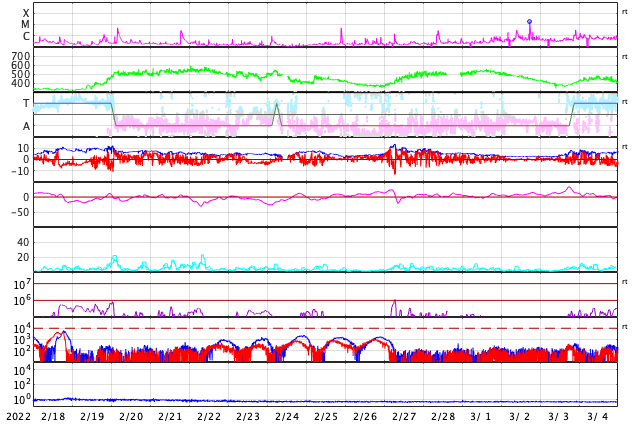Select the 2022 year label
This screenshot has height=424, width=634.
pos(19,416)
